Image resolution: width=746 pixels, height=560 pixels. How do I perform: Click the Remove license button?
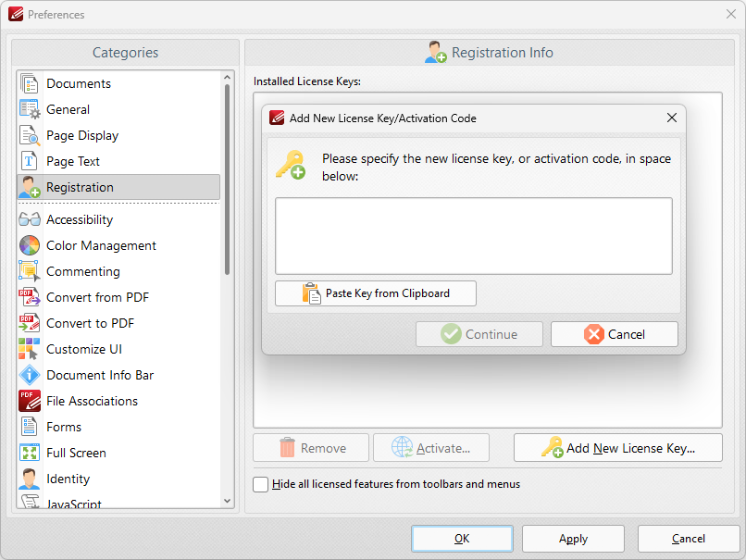click(311, 448)
